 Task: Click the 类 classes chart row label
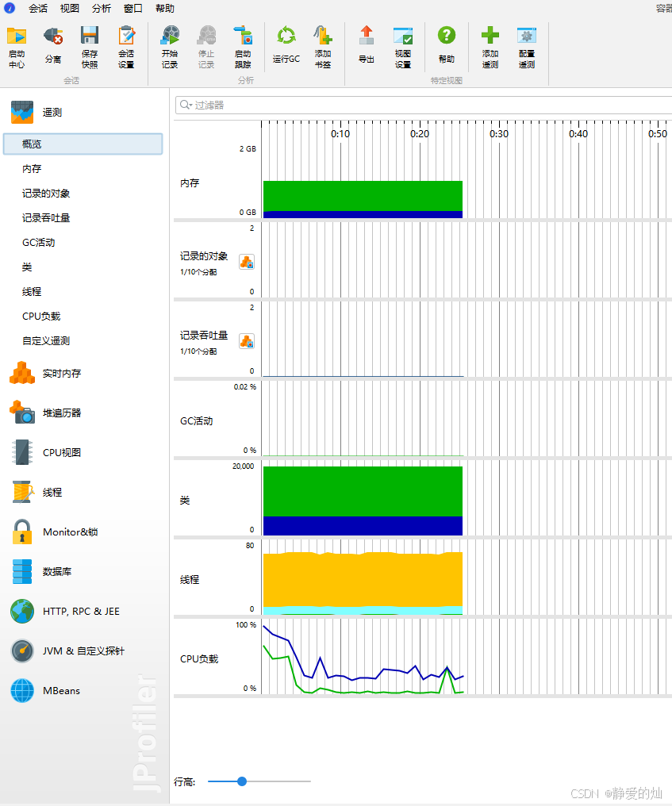click(185, 500)
